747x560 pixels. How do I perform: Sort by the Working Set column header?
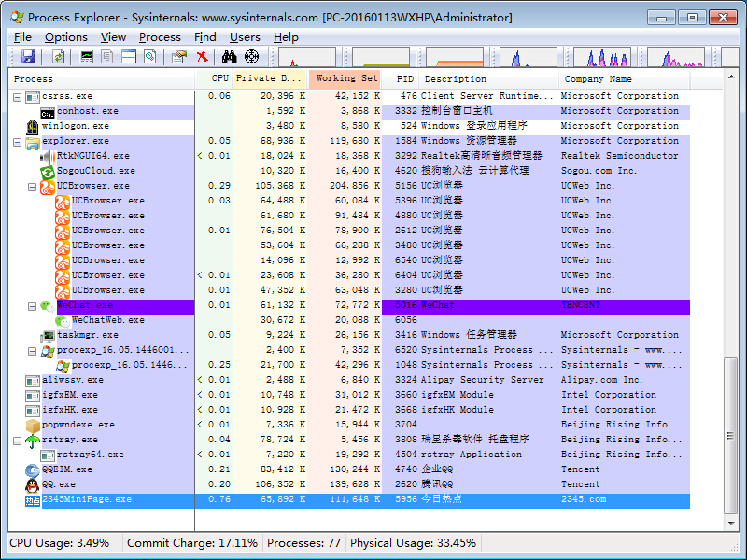(x=345, y=79)
